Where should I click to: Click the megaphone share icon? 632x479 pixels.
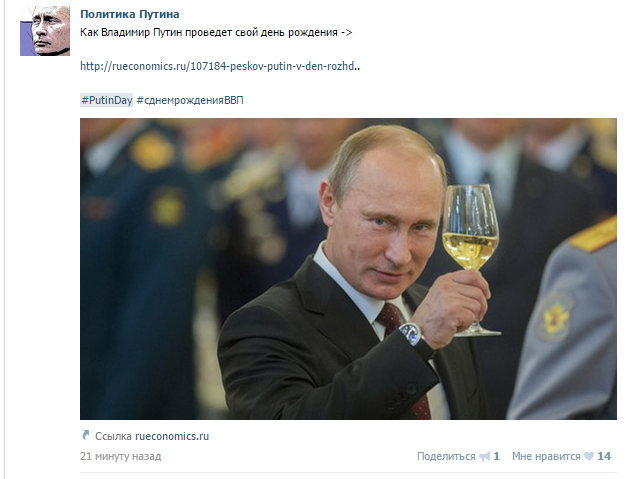[484, 456]
